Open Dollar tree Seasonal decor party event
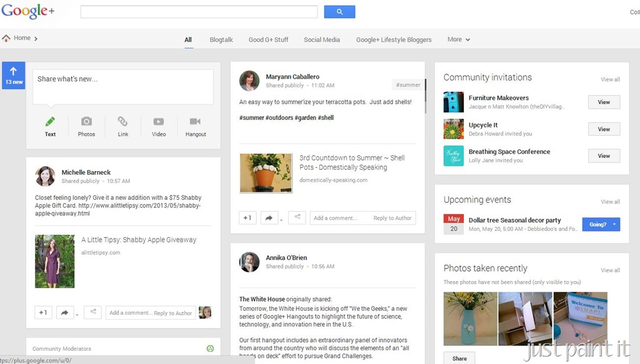 point(515,220)
